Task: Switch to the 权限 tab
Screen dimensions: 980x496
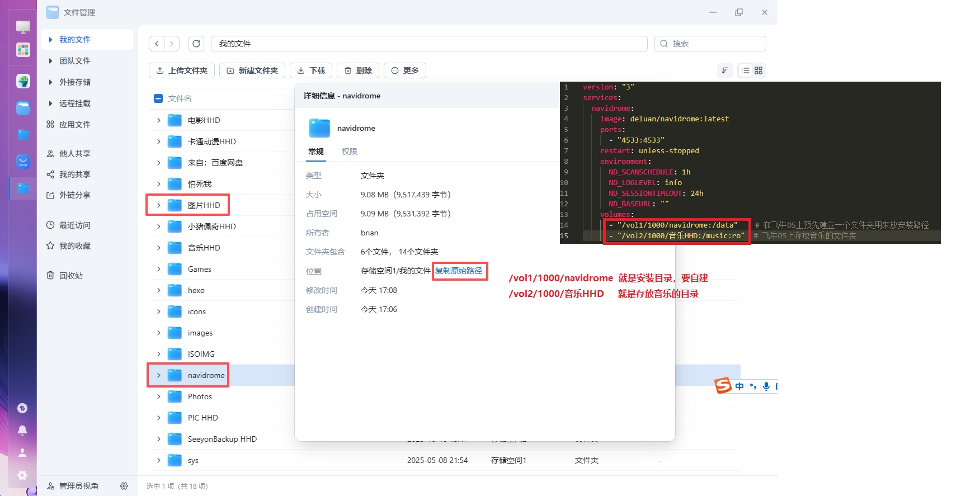Action: click(x=349, y=152)
